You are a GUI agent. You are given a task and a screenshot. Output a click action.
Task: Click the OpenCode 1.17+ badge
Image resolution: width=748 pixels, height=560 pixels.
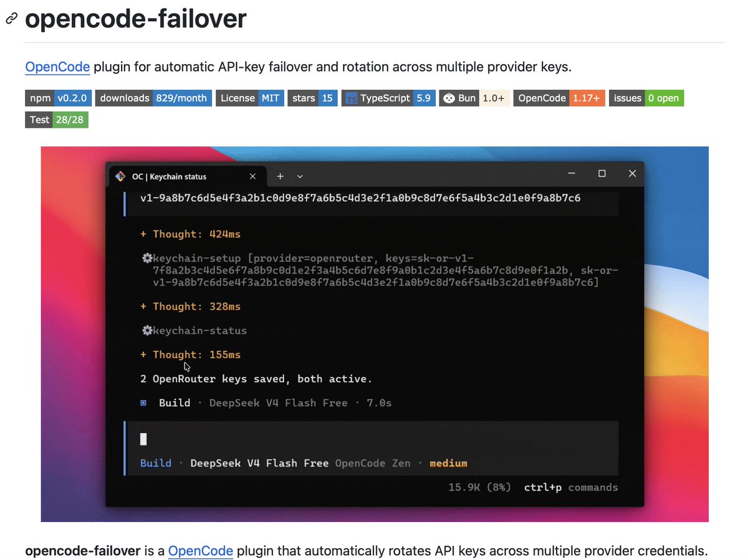[559, 98]
